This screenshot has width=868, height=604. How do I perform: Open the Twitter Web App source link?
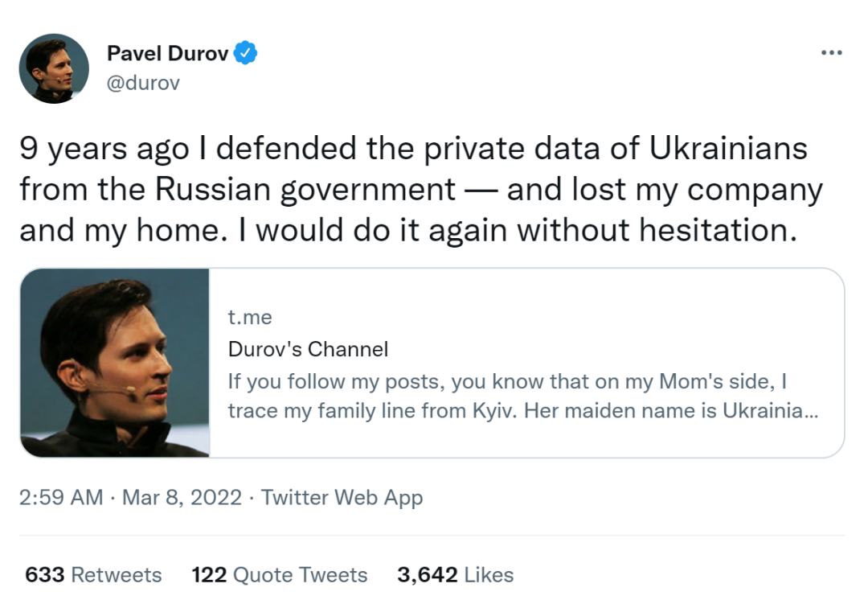(x=342, y=498)
